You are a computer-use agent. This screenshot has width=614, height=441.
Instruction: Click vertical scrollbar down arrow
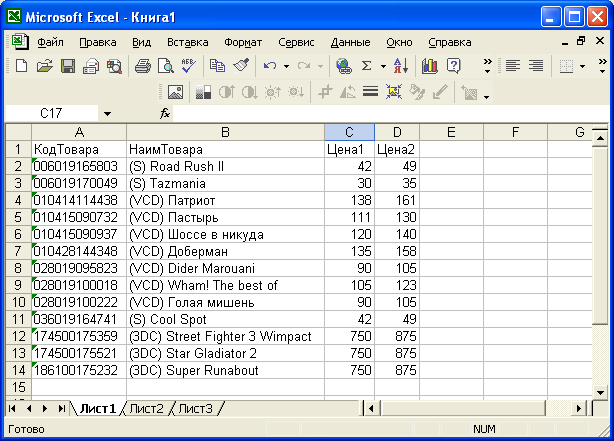coord(600,392)
